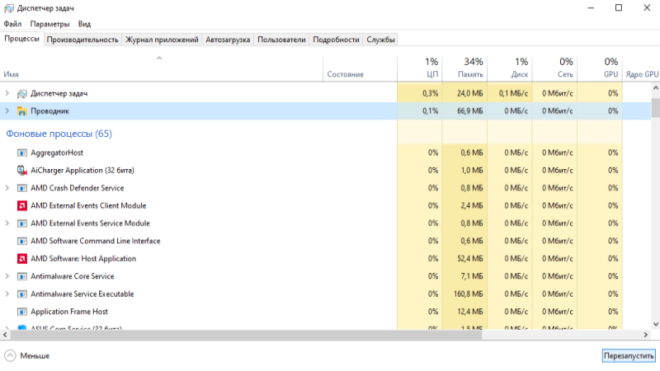Image resolution: width=660 pixels, height=371 pixels.
Task: Click the Диспетчер задач process icon
Action: [22, 93]
